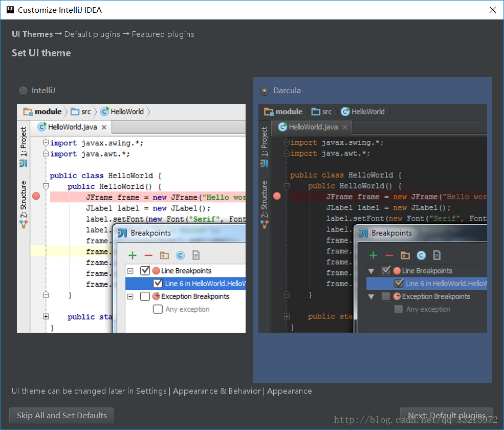The image size is (504, 430).
Task: Fold import block in IntelliJ preview editor
Action: click(46, 143)
